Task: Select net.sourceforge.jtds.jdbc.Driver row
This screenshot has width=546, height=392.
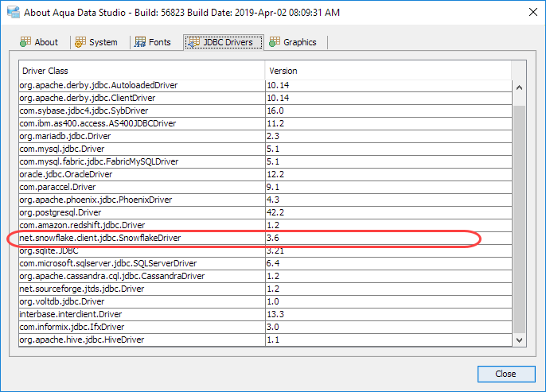Action: click(265, 289)
